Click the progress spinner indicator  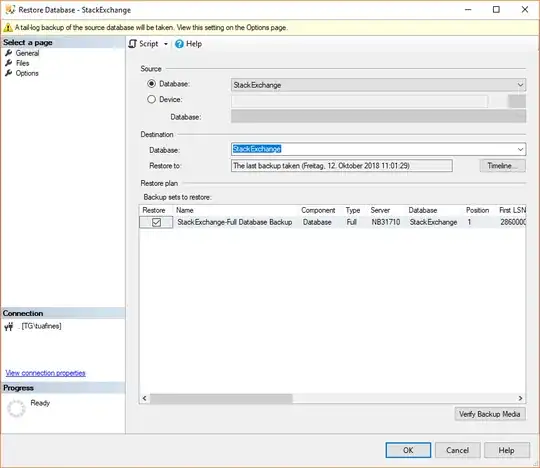tap(16, 408)
